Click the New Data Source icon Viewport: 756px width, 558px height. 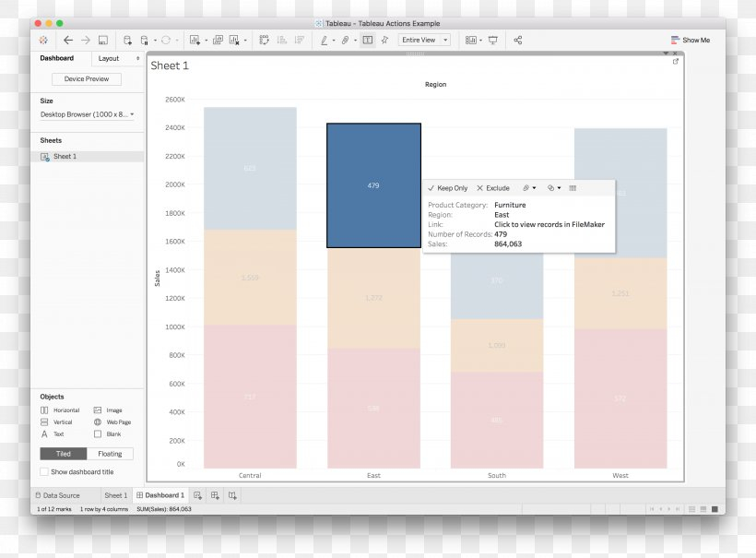point(127,40)
